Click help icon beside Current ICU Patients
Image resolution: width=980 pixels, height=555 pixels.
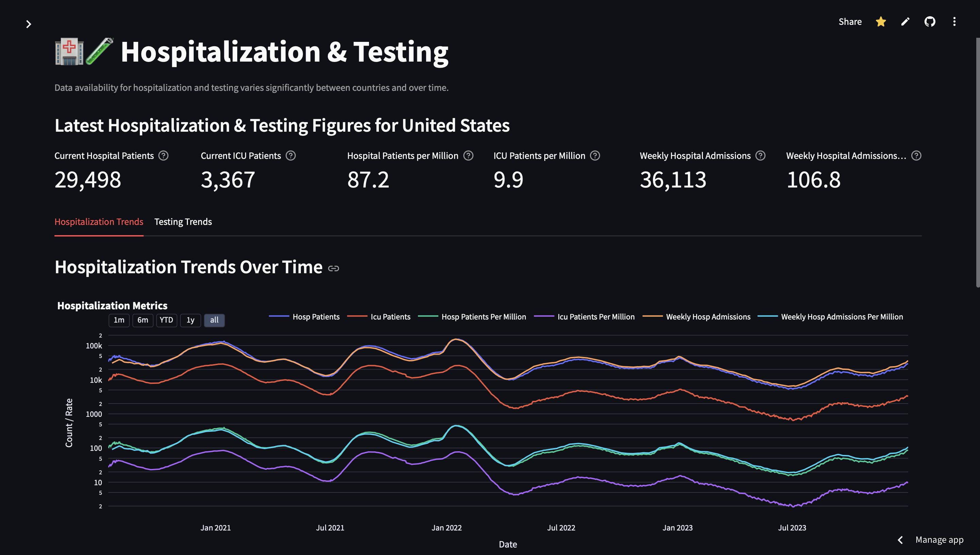click(291, 156)
